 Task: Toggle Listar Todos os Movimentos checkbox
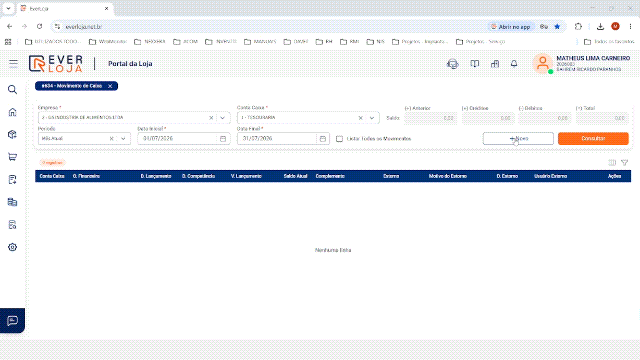click(x=339, y=139)
